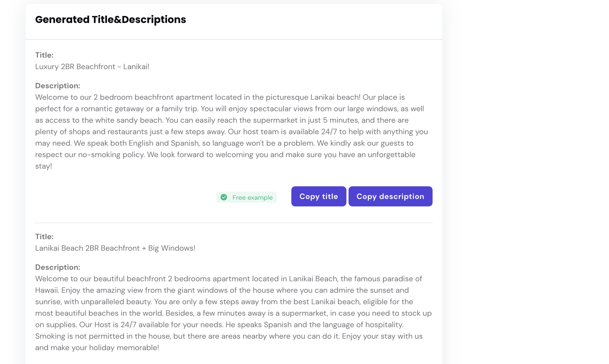The height and width of the screenshot is (364, 609).
Task: Click the words 'Our host team is available 24/7'
Action: pos(282,132)
